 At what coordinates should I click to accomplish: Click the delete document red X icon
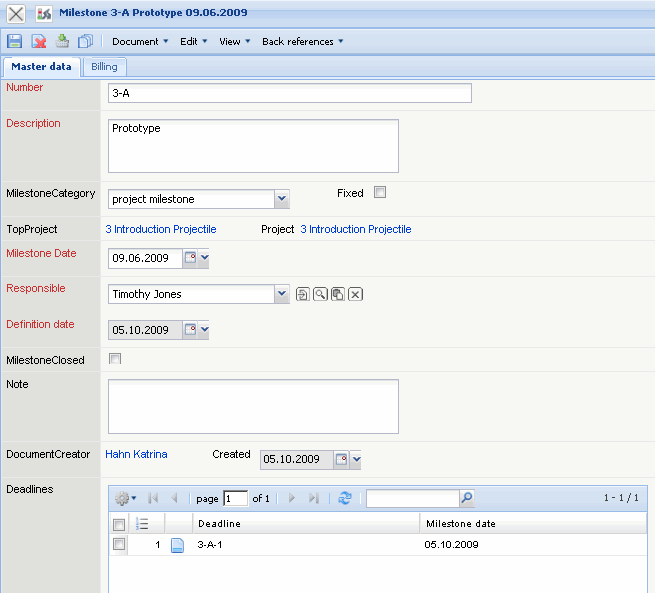click(x=39, y=41)
